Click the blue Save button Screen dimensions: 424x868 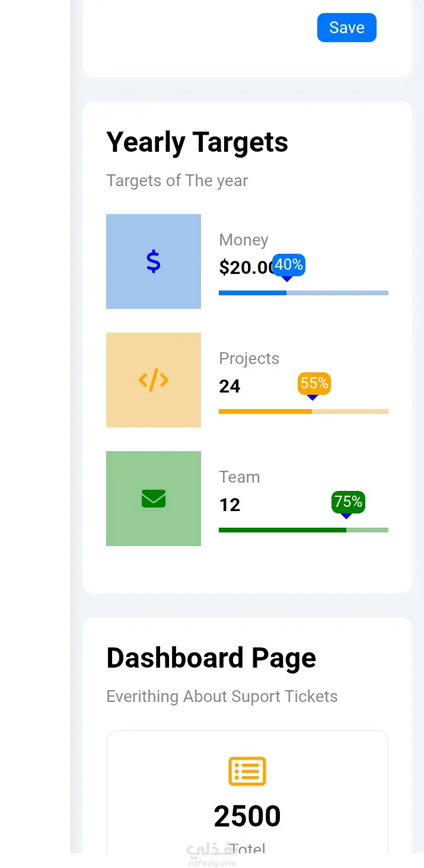347,28
